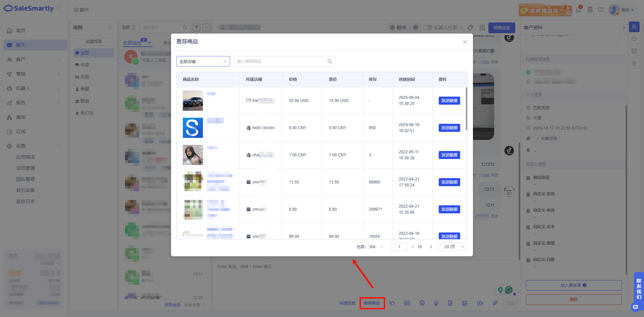This screenshot has width=644, height=317.
Task: Click 发送链接 for the 20.00 USD product
Action: click(x=449, y=101)
